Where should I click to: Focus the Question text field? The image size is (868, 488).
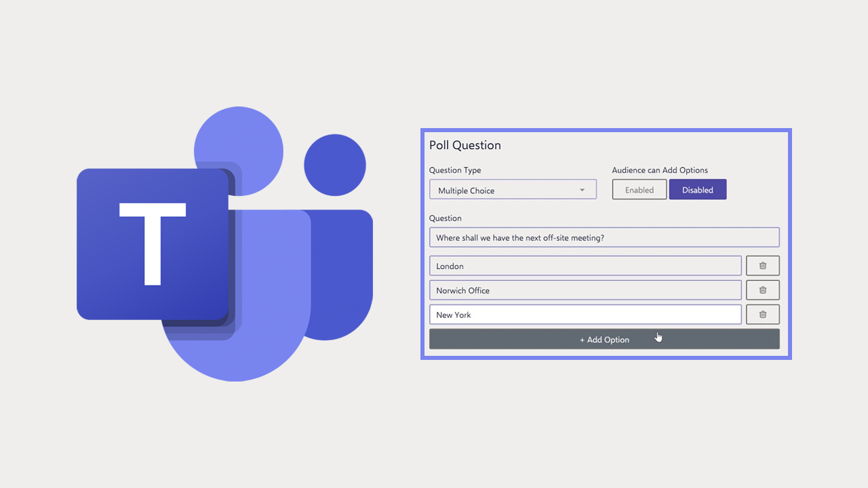[x=604, y=237]
